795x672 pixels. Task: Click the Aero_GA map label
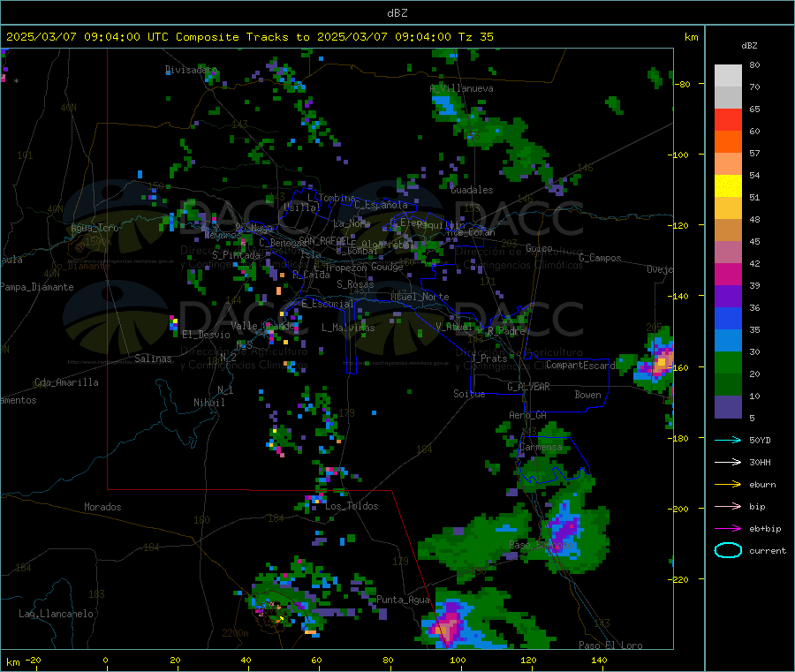tap(528, 415)
